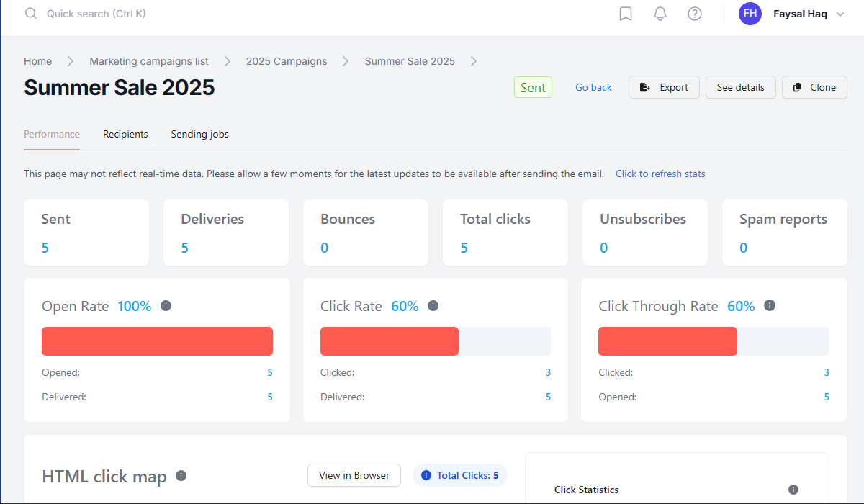This screenshot has height=504, width=864.
Task: Clone the campaign
Action: (x=814, y=87)
